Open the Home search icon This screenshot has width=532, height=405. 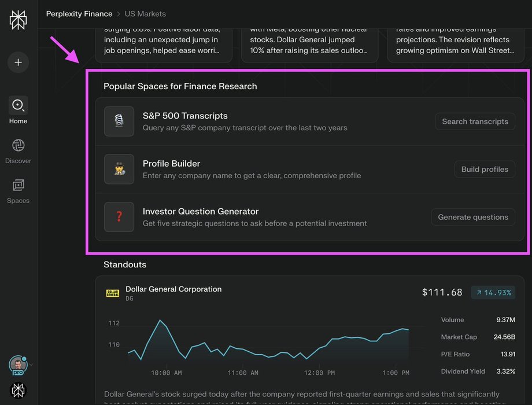tap(18, 105)
